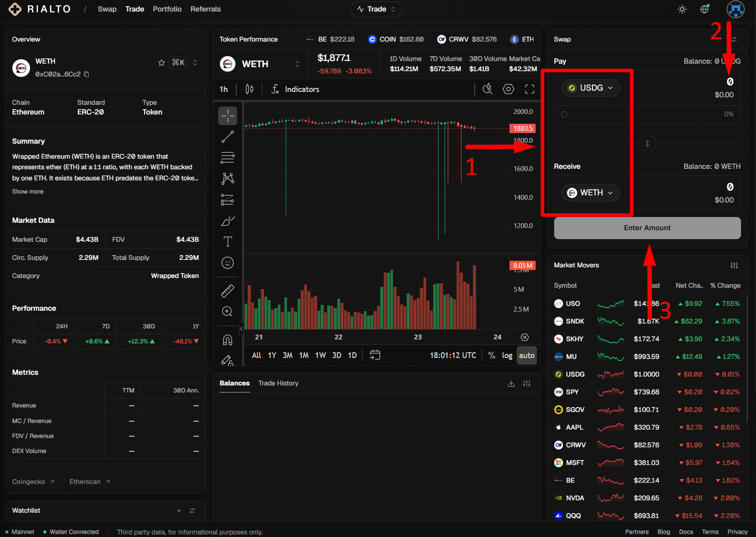Screen dimensions: 756x537
Task: Go to the Trade nav tab
Action: (135, 9)
